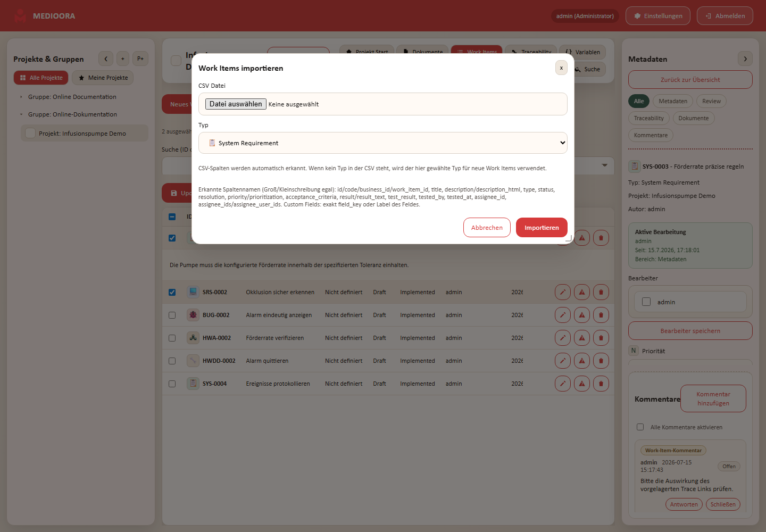
Task: Remove HWA-0002 with trash icon
Action: coord(601,338)
